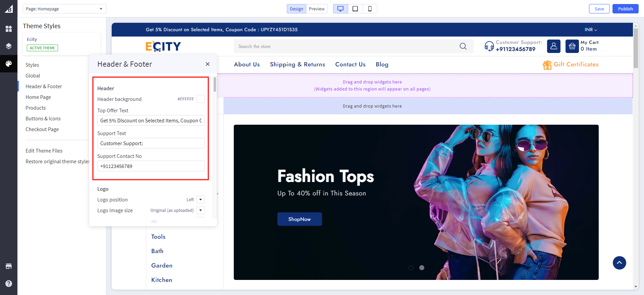Toggle Preview mode
The image size is (644, 295).
(x=317, y=9)
